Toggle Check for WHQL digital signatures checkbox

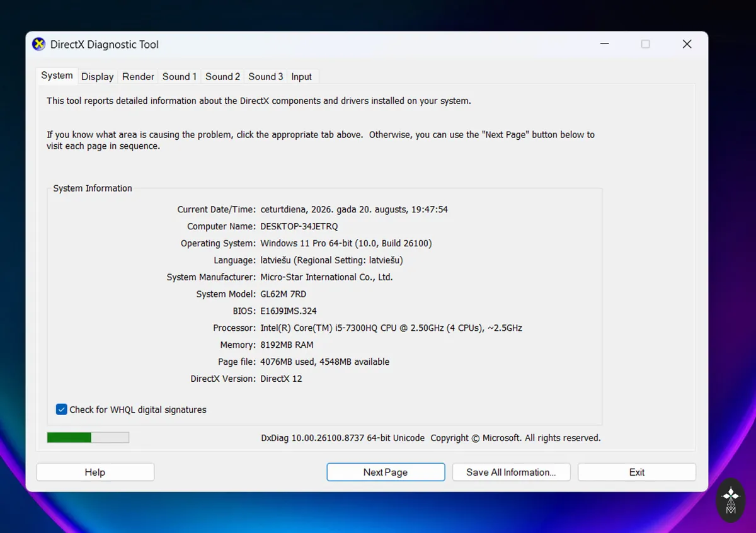tap(62, 410)
